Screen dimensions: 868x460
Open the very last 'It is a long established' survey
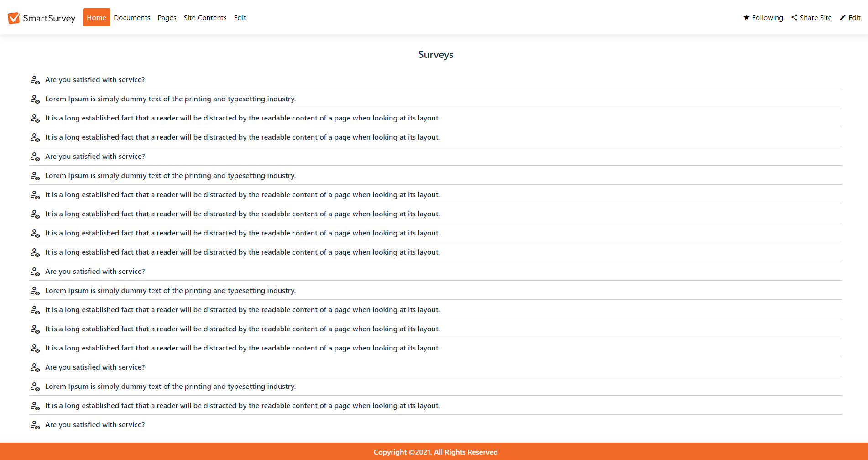(x=242, y=405)
